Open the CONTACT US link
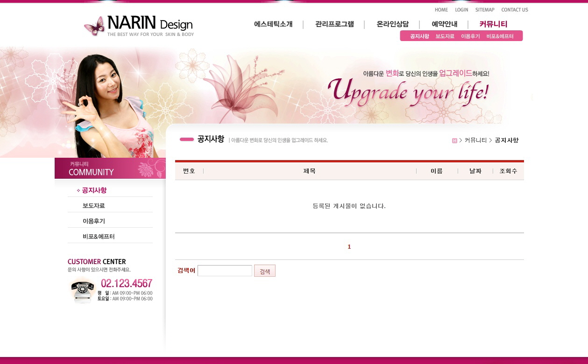 515,10
